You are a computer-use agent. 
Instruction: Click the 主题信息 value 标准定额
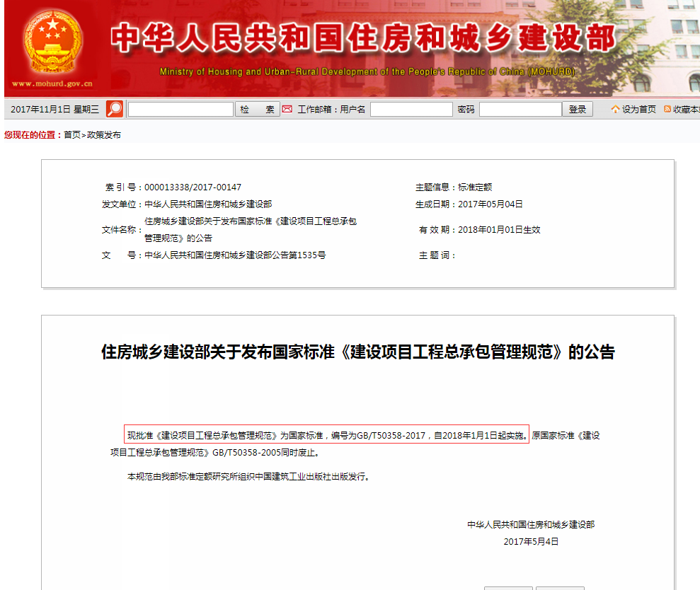coord(475,187)
